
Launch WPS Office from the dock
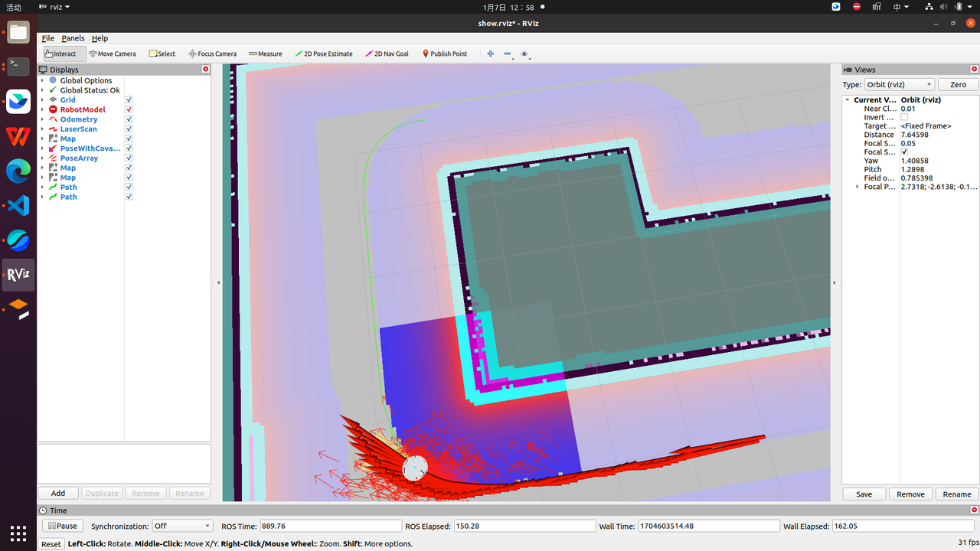[x=18, y=136]
